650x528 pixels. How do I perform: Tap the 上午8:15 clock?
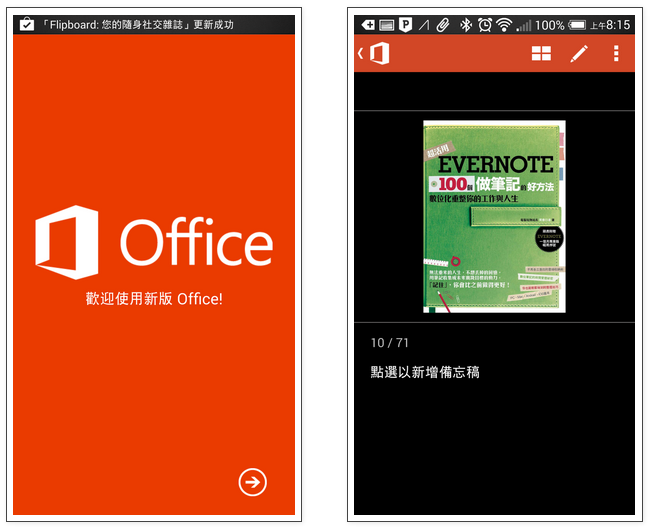click(610, 25)
